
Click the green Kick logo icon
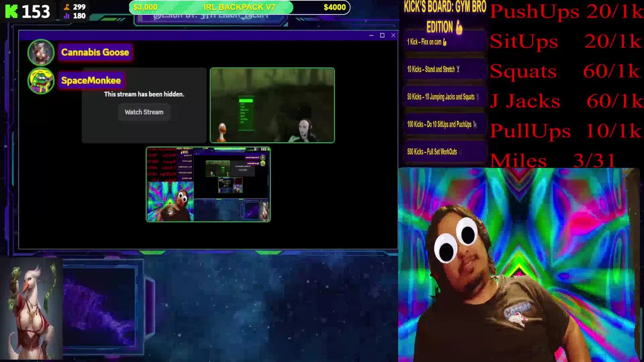[12, 11]
